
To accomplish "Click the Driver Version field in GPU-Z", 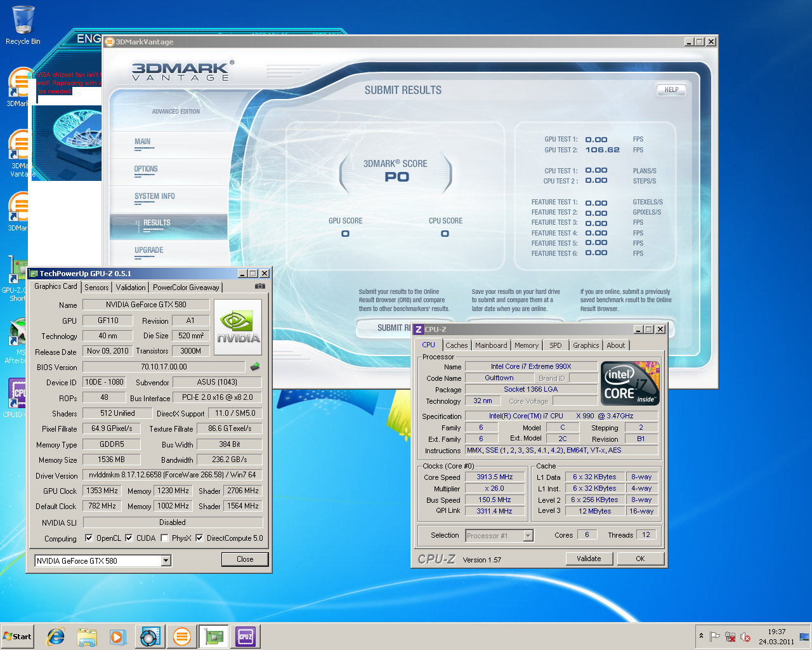I will [x=173, y=475].
